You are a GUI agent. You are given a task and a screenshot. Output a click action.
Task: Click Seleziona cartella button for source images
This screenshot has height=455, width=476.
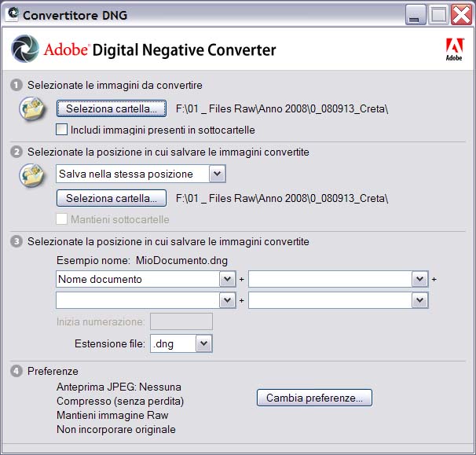pos(112,108)
